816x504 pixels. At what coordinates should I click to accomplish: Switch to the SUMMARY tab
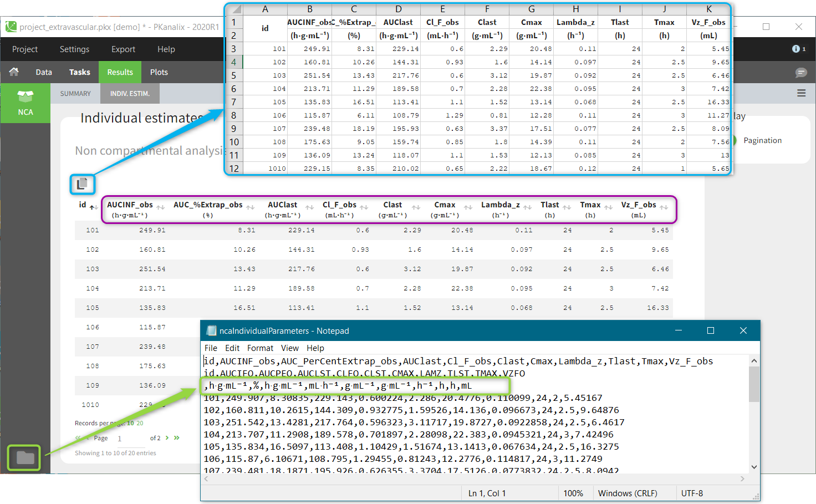tap(75, 93)
